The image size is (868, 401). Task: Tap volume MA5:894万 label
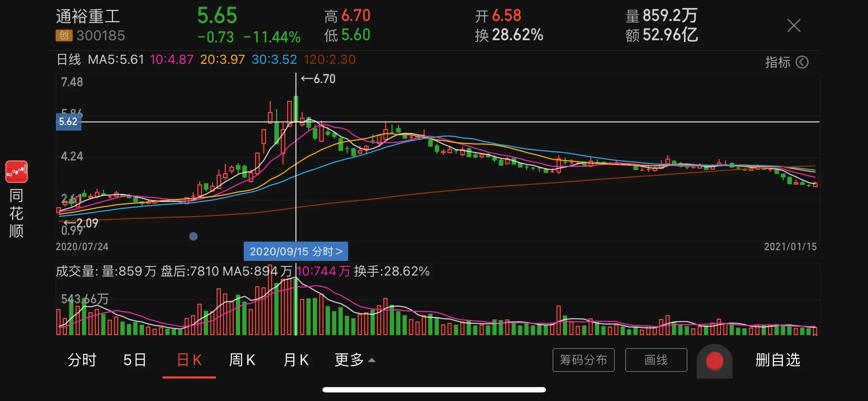[x=257, y=271]
